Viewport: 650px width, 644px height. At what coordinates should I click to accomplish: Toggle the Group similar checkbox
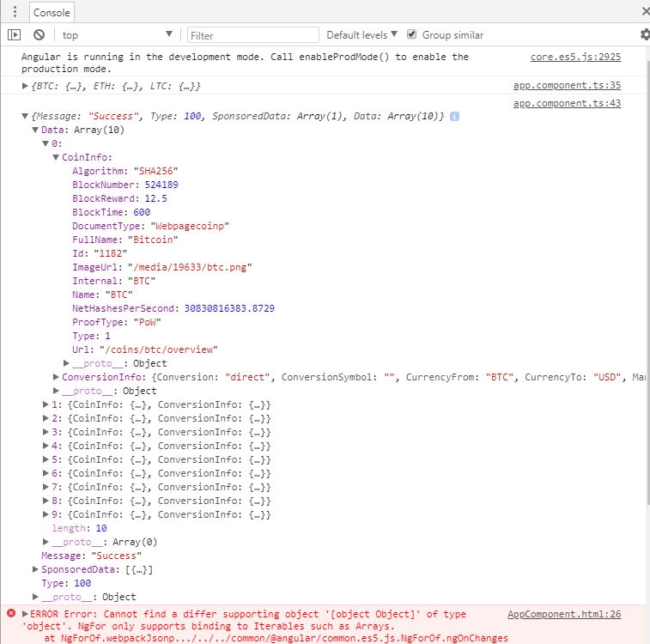tap(411, 34)
